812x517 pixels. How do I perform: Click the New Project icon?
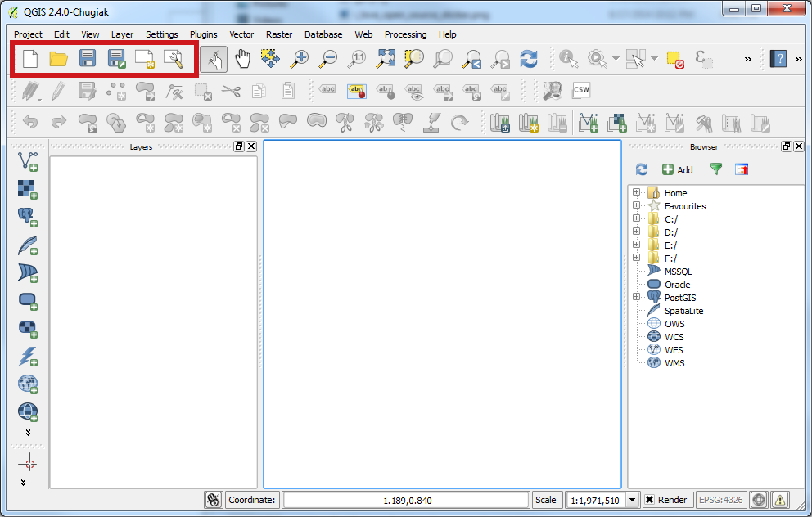30,58
